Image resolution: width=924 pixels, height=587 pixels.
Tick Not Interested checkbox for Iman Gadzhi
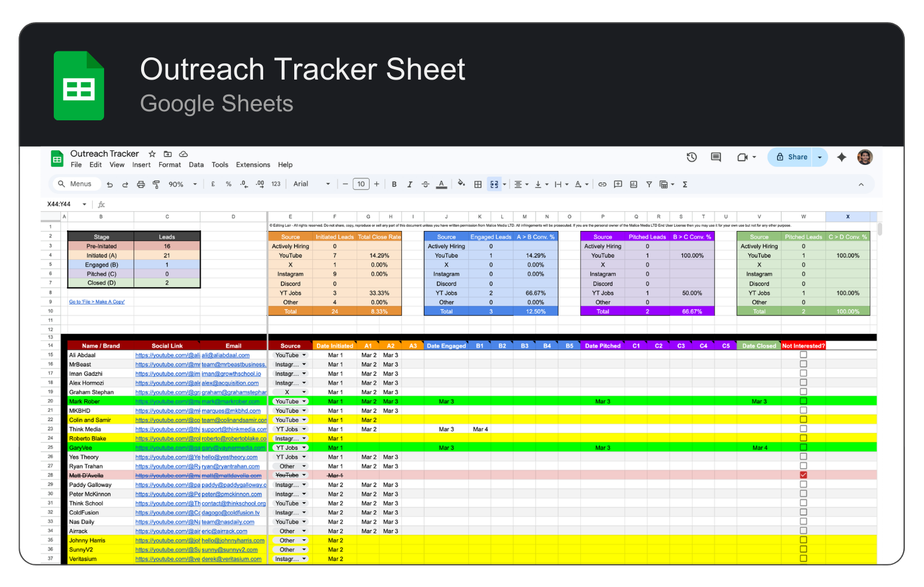point(803,373)
